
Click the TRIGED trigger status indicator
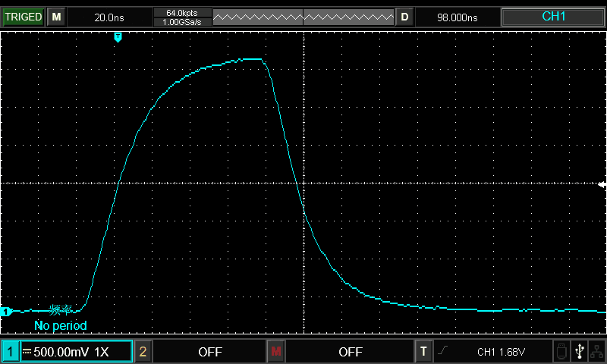pos(23,17)
